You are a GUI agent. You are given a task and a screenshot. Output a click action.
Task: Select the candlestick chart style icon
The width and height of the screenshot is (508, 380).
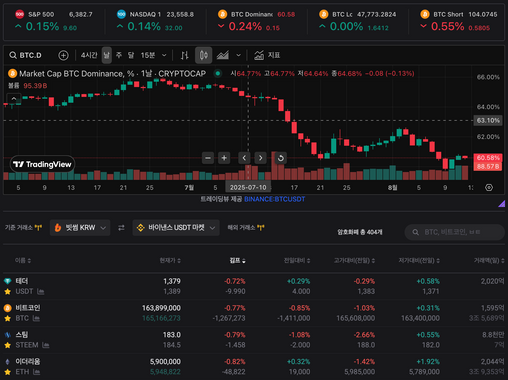[204, 55]
